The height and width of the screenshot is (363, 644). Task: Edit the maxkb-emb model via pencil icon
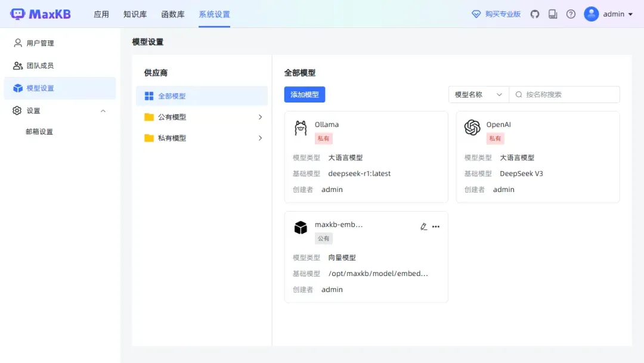pyautogui.click(x=424, y=227)
